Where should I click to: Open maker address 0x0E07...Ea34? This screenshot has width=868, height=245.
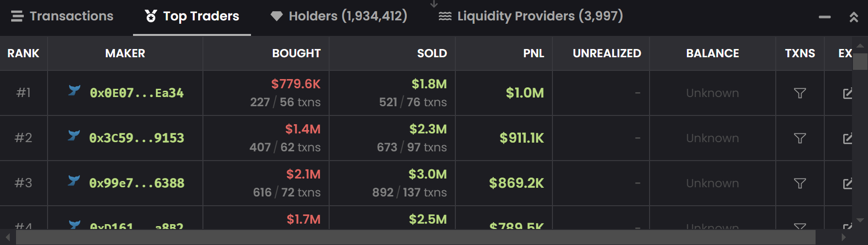point(136,93)
